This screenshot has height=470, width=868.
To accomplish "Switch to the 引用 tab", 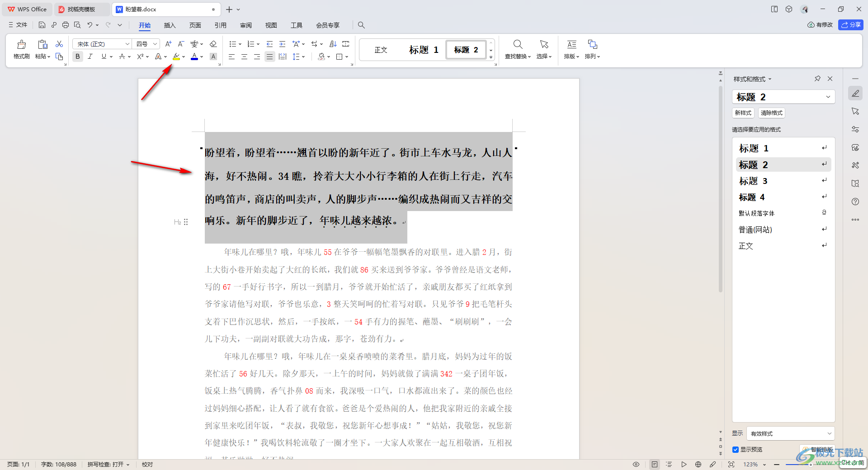I will pos(221,25).
